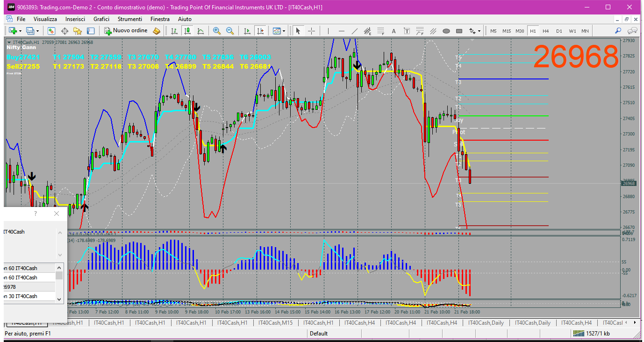
Task: Open the arrows objects tool
Action: pos(472,31)
